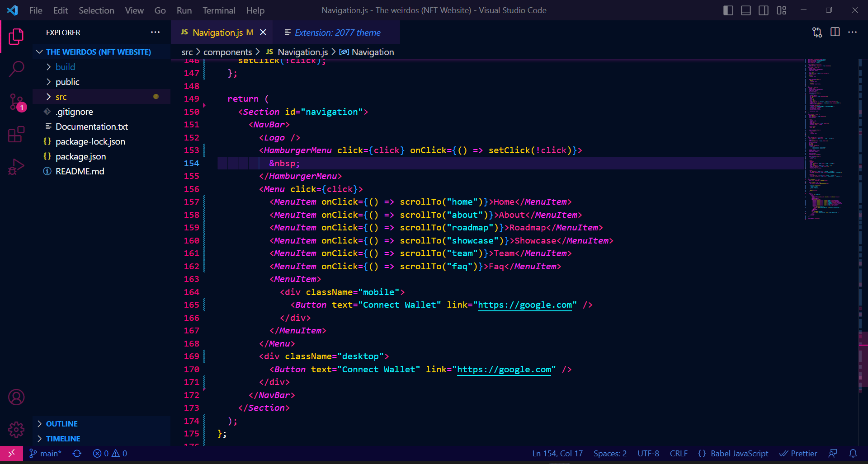Follow the https://google.com link on line 170
This screenshot has width=868, height=464.
pos(504,369)
